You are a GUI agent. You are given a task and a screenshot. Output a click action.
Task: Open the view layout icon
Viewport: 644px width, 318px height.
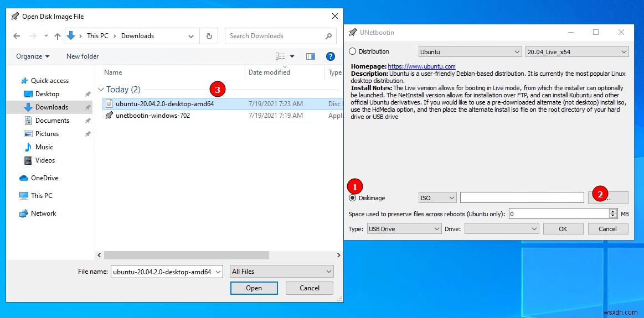(x=281, y=56)
